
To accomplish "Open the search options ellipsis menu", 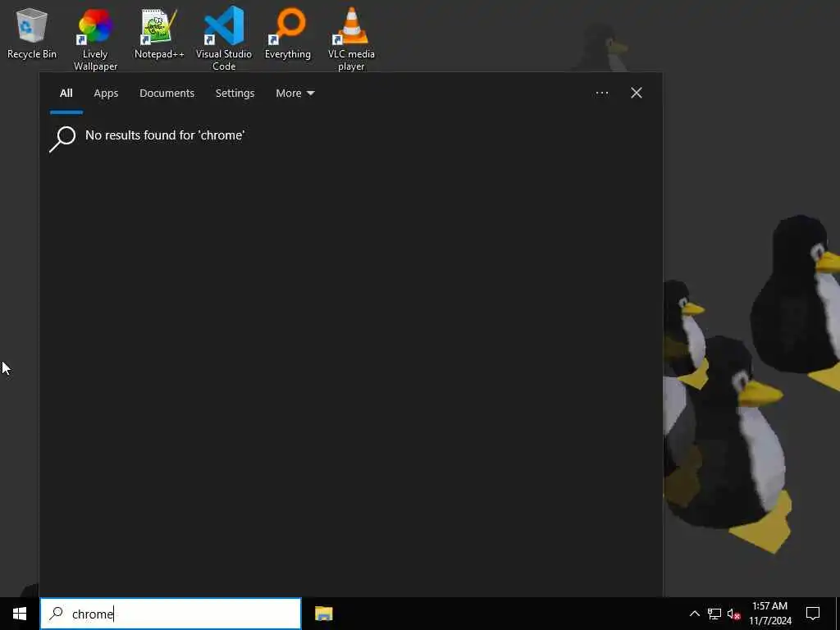I will (x=601, y=94).
